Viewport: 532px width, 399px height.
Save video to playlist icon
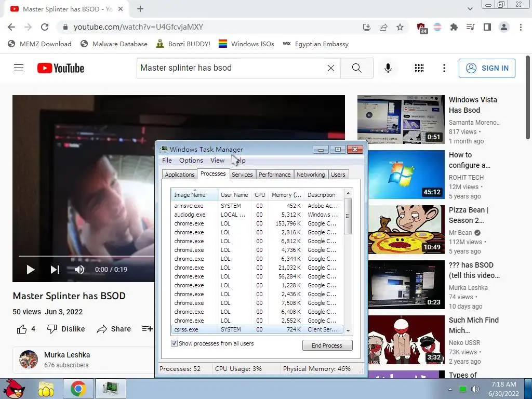click(147, 329)
